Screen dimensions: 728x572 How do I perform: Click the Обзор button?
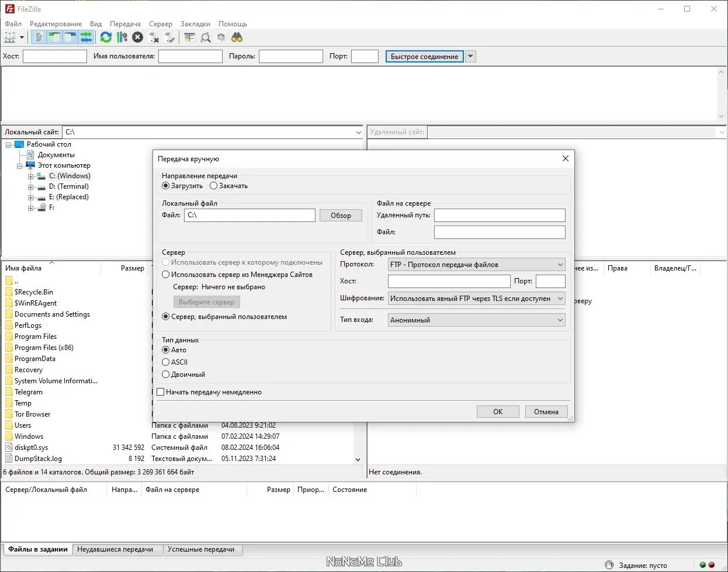[x=341, y=216]
